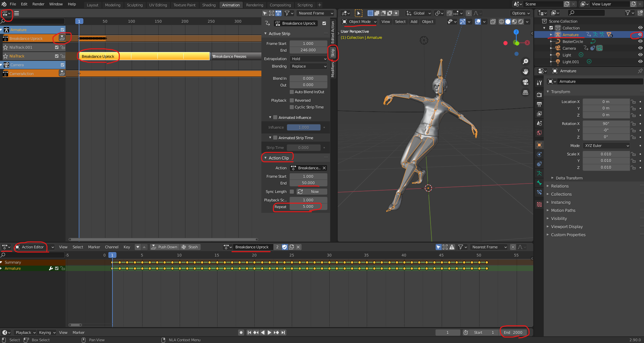
Task: Open the Extrapolation Hold dropdown
Action: (309, 59)
